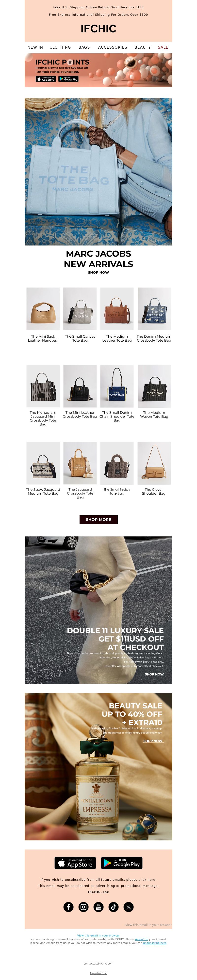The width and height of the screenshot is (197, 980).
Task: Open the Denim Medium Crossbody Tote Bag
Action: pos(154,309)
